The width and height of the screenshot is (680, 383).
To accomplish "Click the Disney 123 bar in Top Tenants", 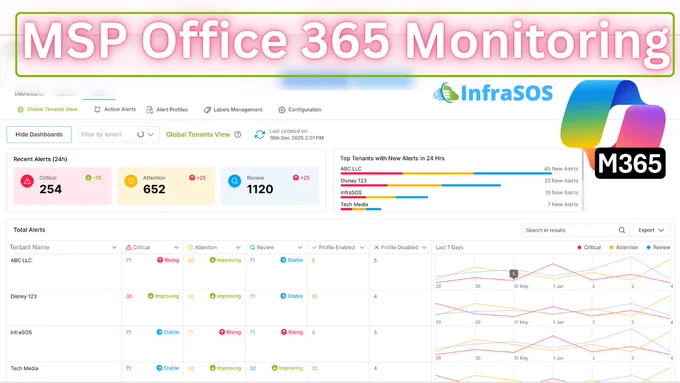I will (421, 185).
